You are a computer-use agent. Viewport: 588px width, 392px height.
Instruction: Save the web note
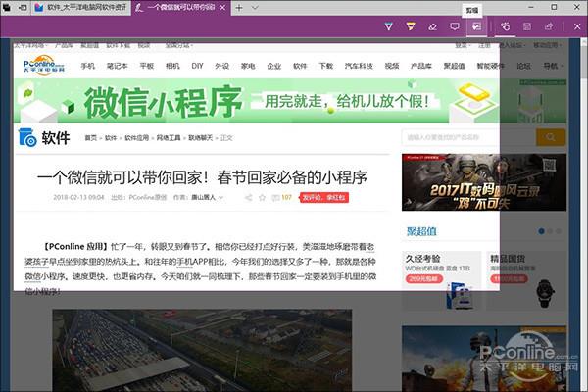[527, 26]
